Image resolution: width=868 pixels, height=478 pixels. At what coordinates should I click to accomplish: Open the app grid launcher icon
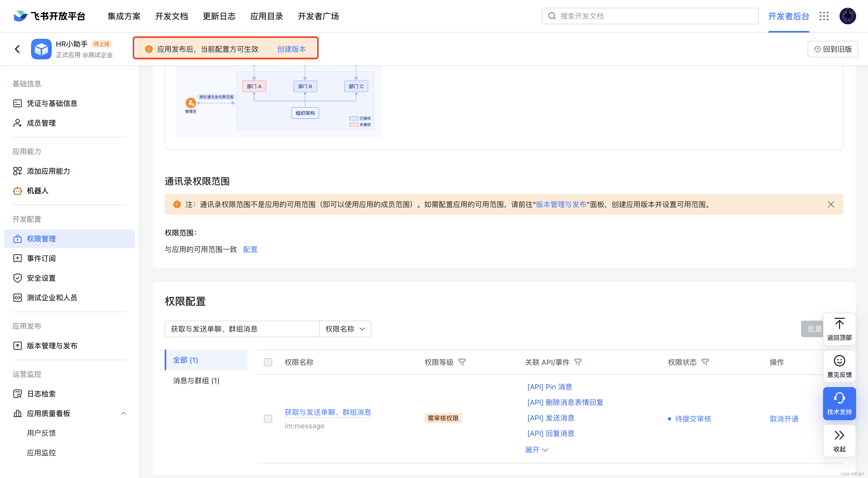pos(824,16)
